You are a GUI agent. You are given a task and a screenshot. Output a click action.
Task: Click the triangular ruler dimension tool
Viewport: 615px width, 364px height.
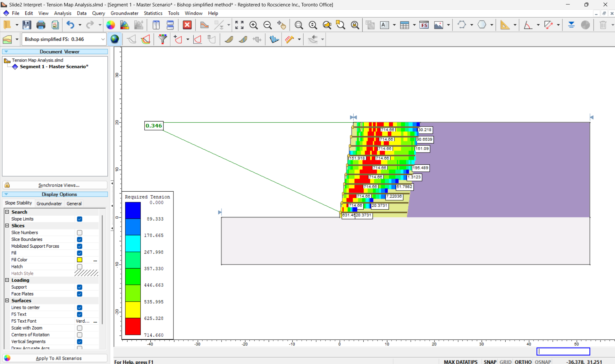point(505,25)
